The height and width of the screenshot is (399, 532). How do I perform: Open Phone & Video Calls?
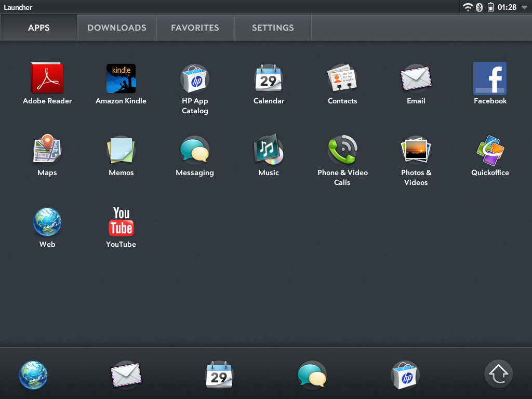click(x=342, y=150)
